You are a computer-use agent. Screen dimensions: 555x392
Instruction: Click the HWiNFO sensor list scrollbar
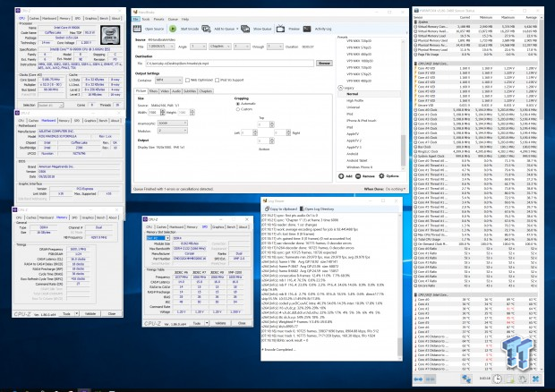click(541, 192)
